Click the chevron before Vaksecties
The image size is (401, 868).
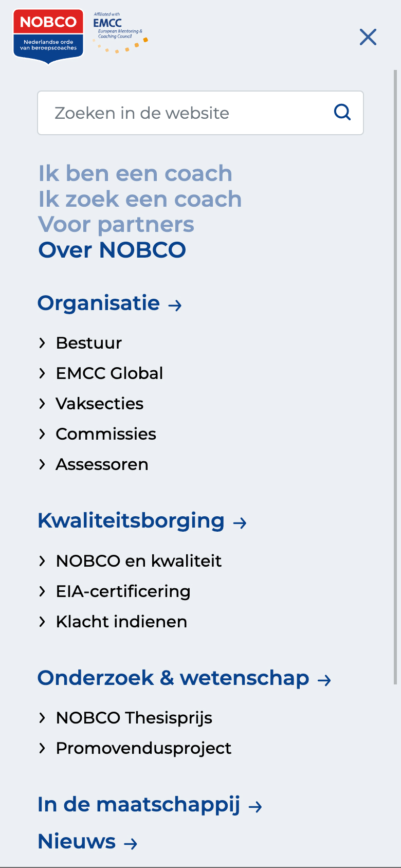click(43, 404)
